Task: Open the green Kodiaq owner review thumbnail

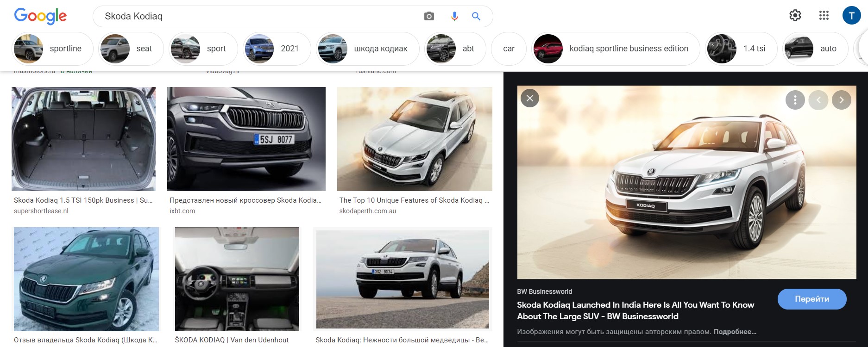Action: (86, 279)
